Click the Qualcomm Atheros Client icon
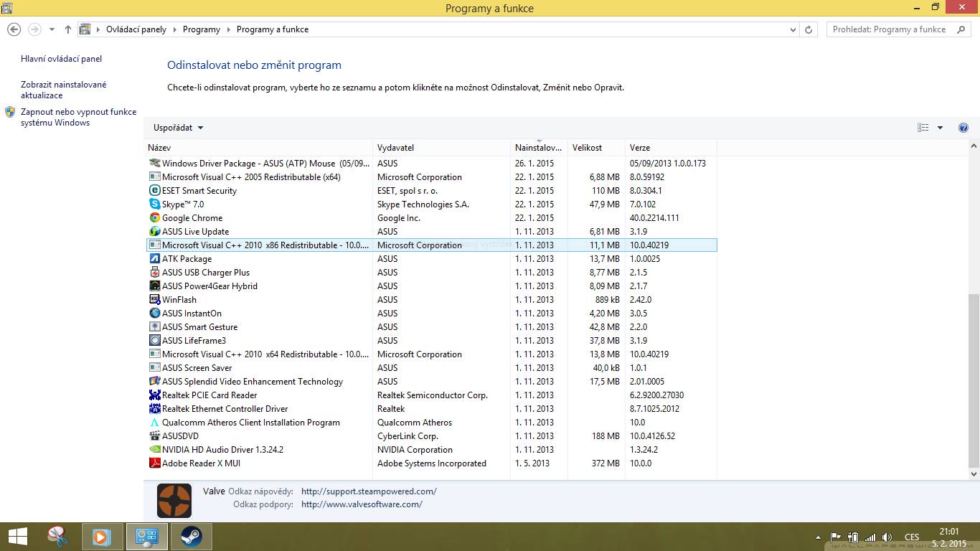Image resolution: width=980 pixels, height=551 pixels. 154,423
